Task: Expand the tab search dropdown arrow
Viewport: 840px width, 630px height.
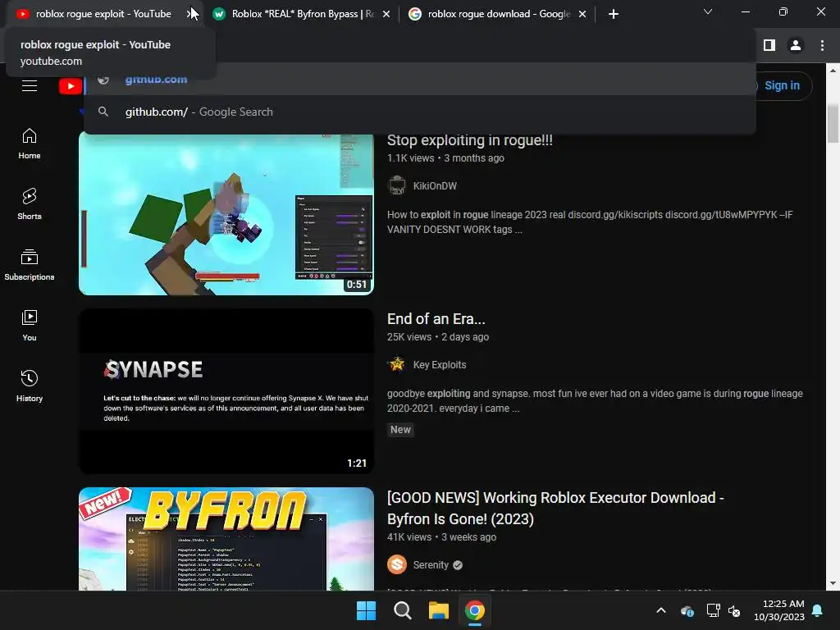Action: [708, 11]
